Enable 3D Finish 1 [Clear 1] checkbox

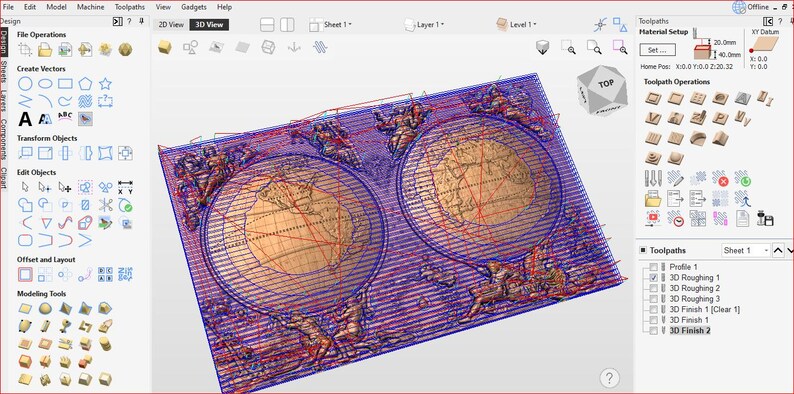pos(654,309)
